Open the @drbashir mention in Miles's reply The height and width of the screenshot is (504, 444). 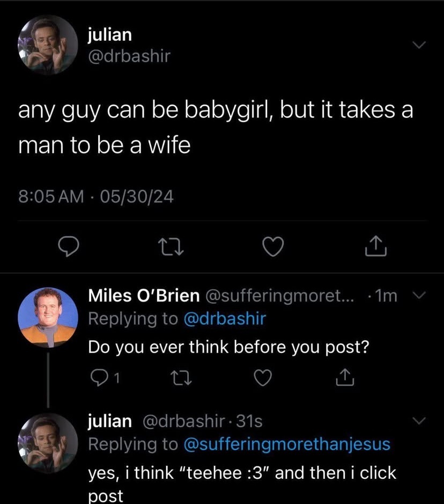225,318
